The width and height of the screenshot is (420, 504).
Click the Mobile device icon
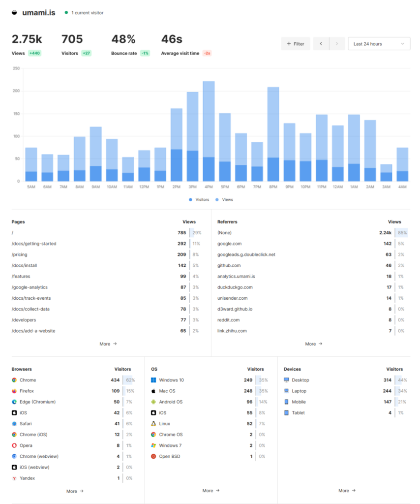pos(286,402)
